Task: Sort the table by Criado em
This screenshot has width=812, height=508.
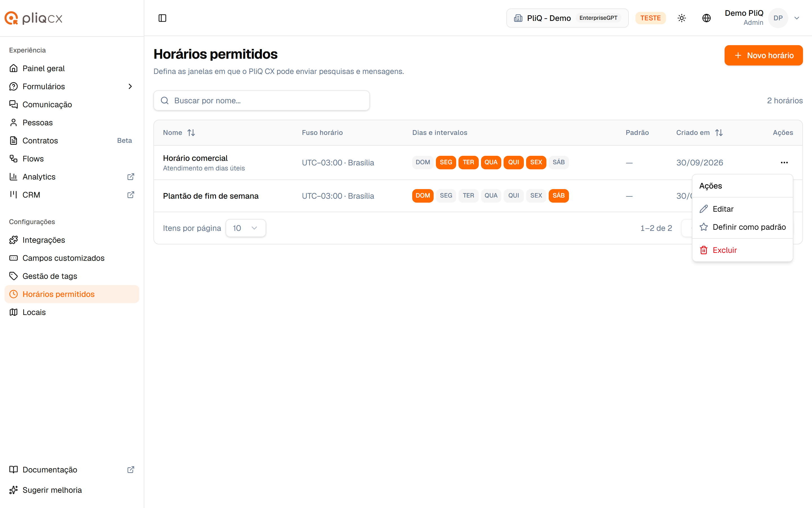Action: 719,133
